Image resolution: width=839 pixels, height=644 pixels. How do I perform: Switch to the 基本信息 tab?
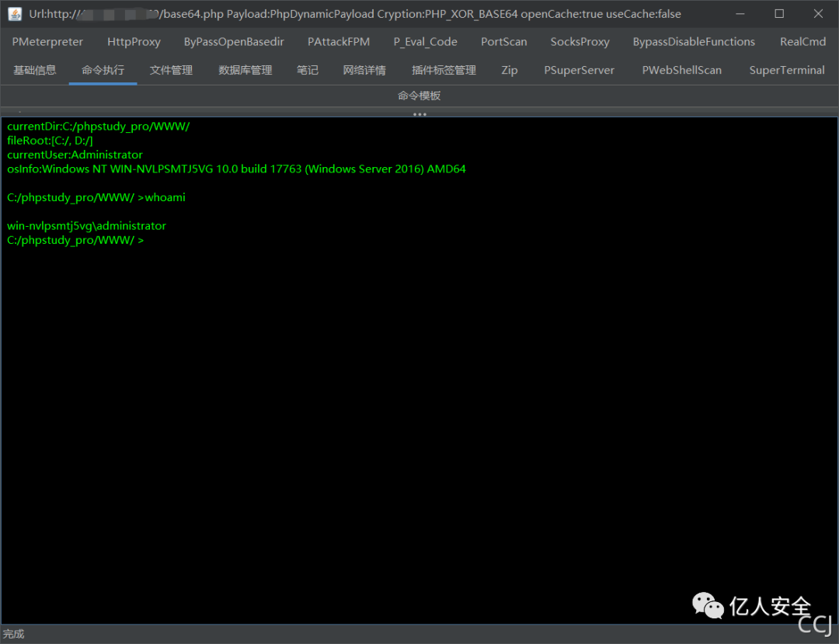(35, 70)
